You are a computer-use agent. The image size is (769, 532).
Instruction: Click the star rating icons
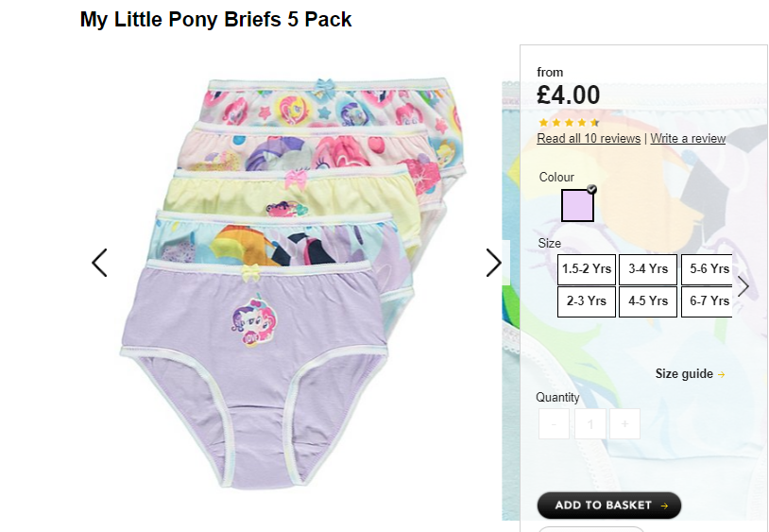tap(569, 123)
